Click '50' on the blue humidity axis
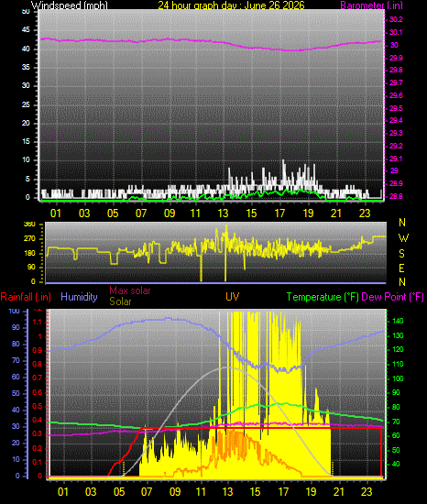This screenshot has height=504, width=427. [16, 393]
